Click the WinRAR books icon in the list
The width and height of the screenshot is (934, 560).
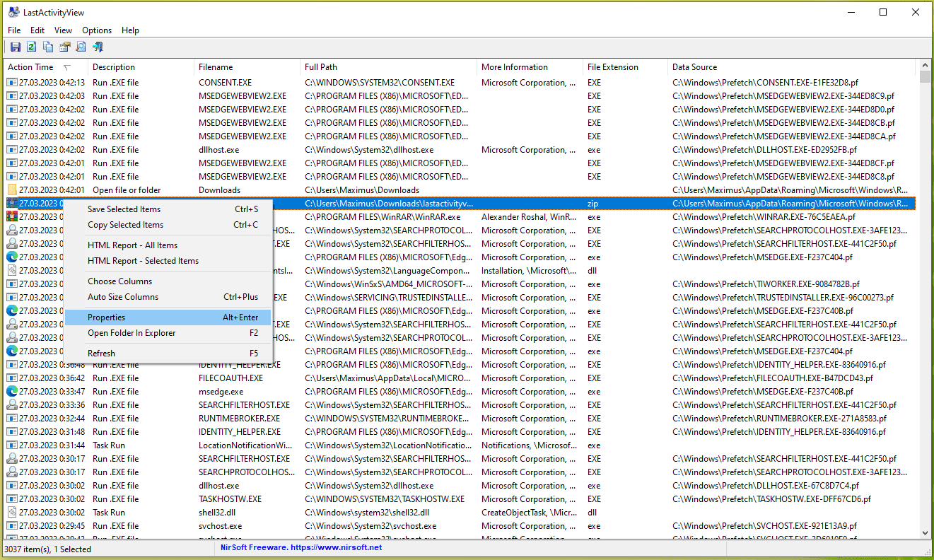12,217
